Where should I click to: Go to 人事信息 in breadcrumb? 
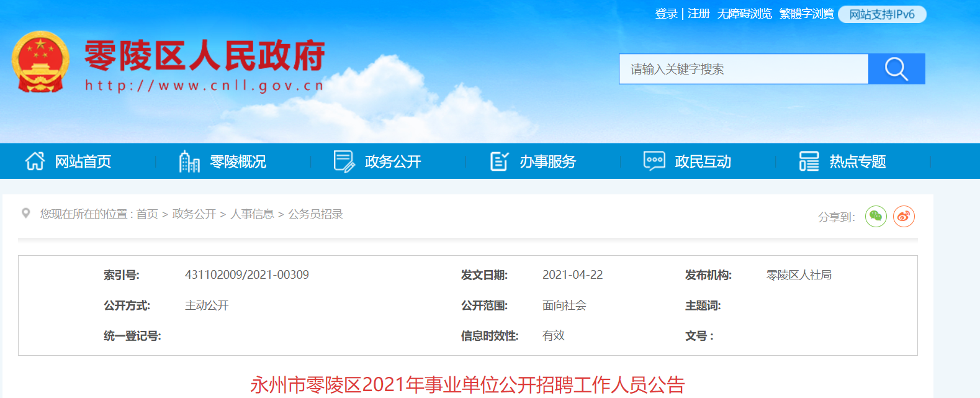click(252, 214)
